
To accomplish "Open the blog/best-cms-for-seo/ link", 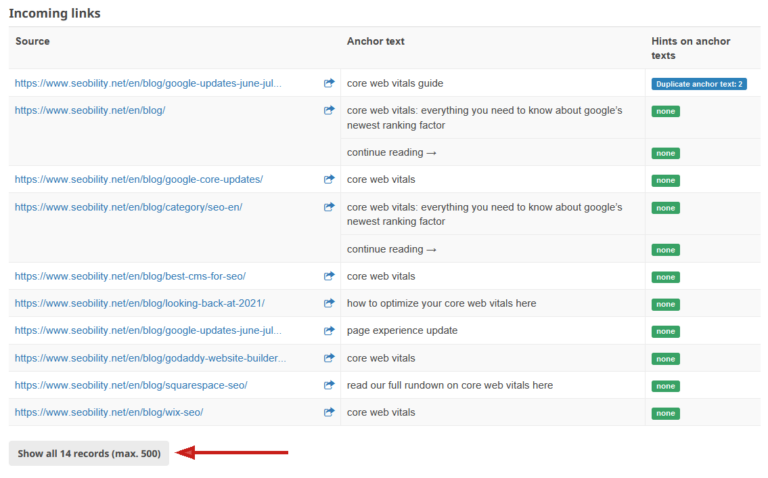I will 130,276.
